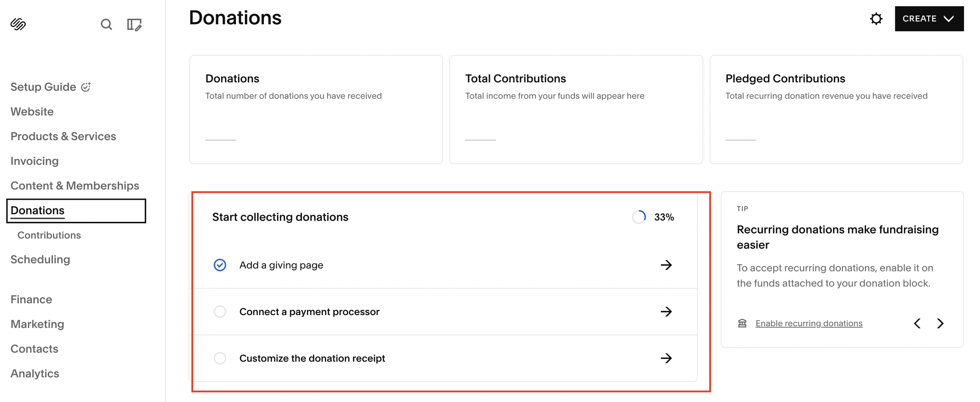Click arrow beside Customize the donation receipt
The height and width of the screenshot is (402, 980).
pyautogui.click(x=666, y=358)
